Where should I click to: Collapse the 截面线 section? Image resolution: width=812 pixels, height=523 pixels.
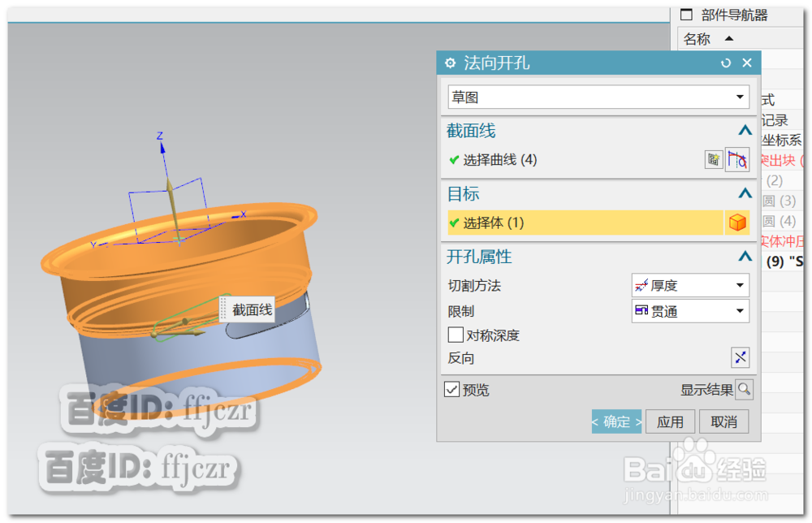point(745,131)
